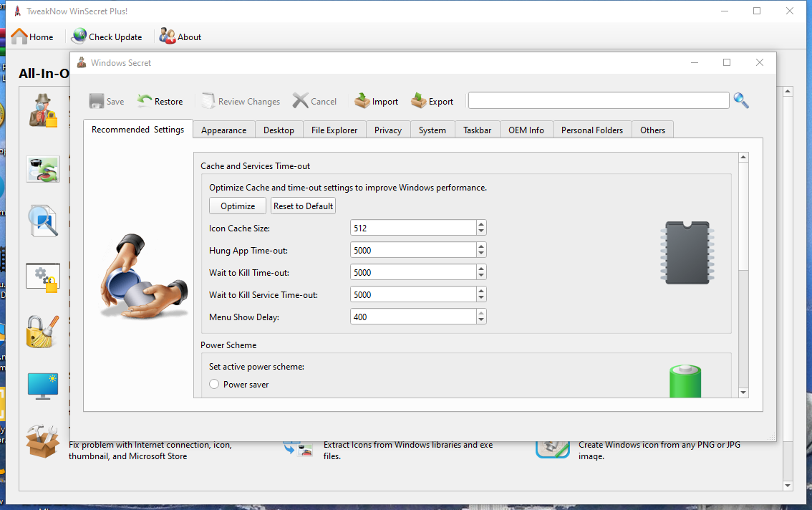Switch to the Appearance tab

[x=223, y=130]
